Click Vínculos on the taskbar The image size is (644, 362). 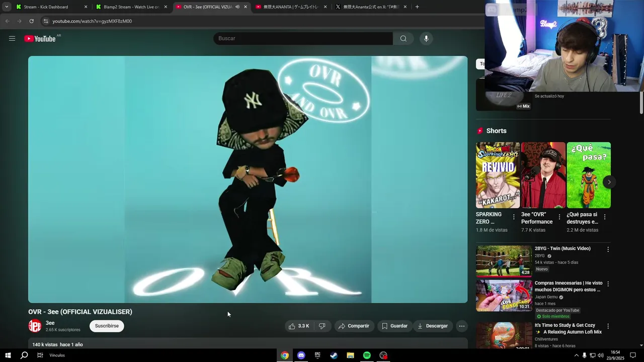point(57,355)
